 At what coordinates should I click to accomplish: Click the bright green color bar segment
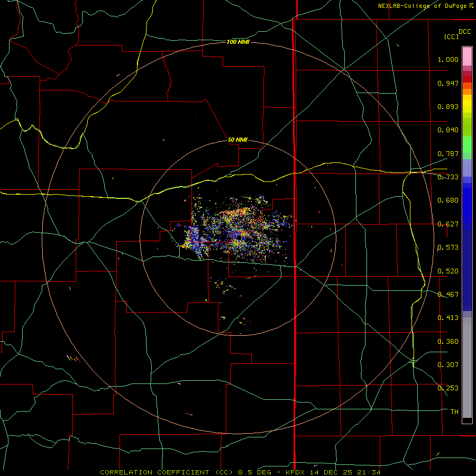click(467, 144)
